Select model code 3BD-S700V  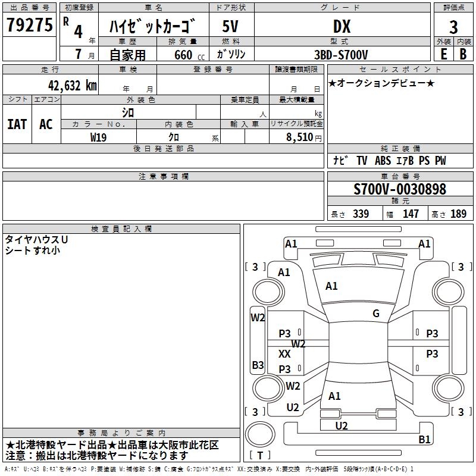[x=341, y=55]
